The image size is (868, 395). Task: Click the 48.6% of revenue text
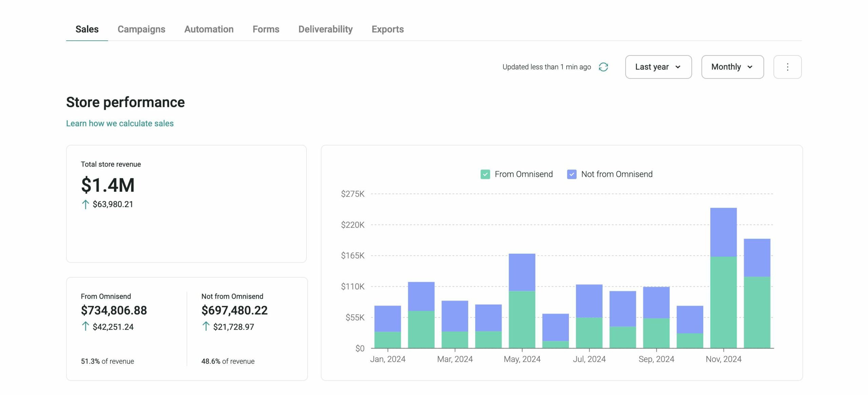coord(228,361)
